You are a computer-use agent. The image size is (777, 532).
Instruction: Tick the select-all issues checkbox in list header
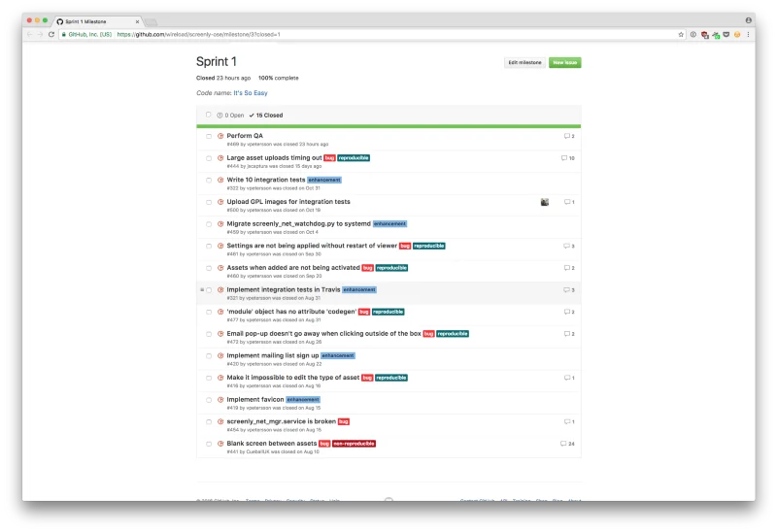(208, 115)
